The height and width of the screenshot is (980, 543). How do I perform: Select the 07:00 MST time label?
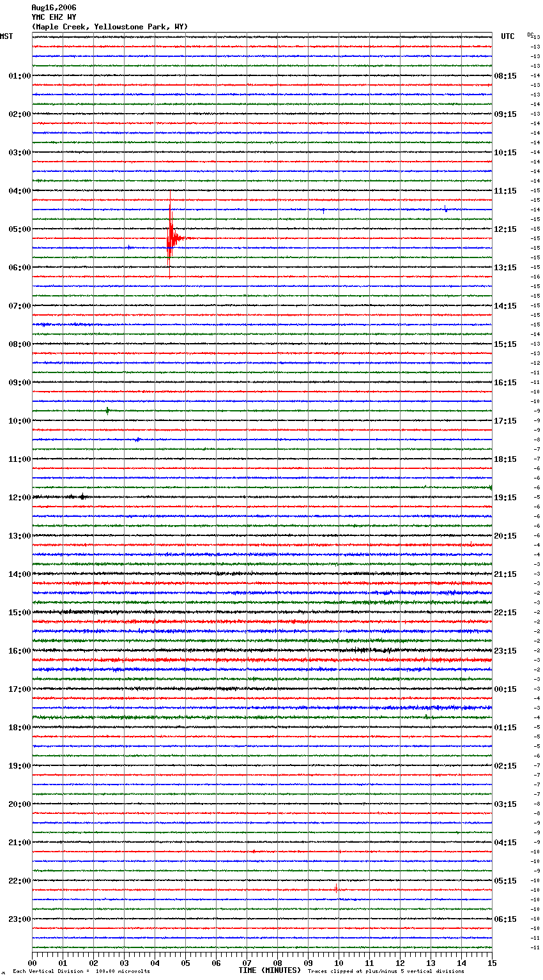tap(20, 306)
